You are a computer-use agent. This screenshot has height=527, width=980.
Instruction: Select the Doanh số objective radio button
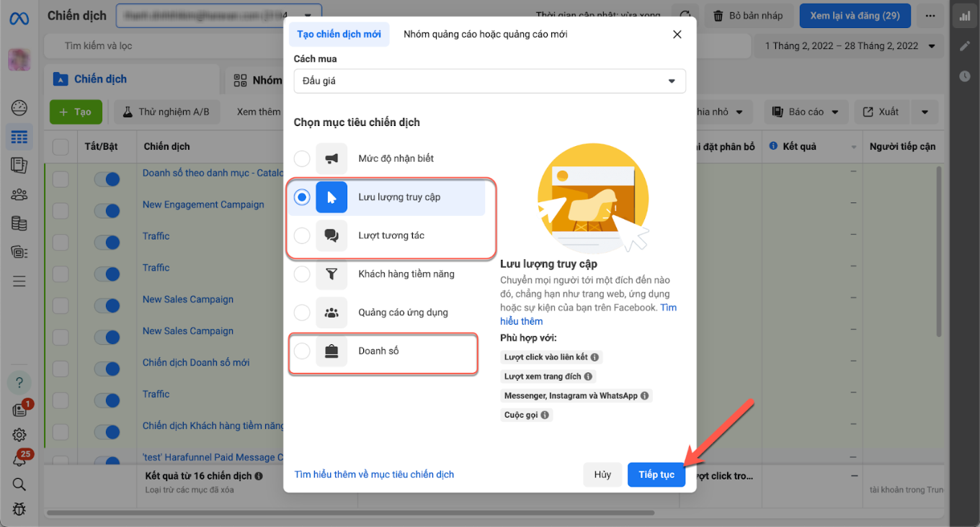pos(302,351)
